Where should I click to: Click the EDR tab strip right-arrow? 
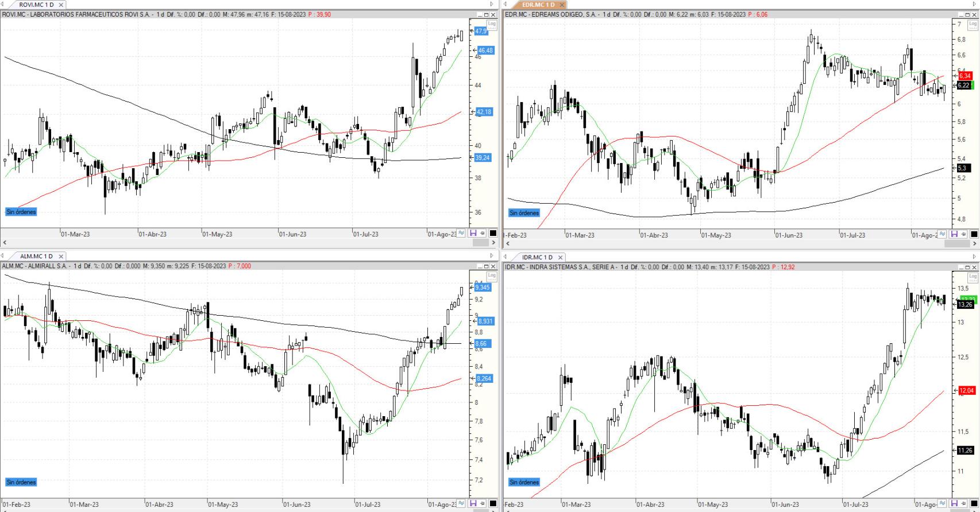(x=974, y=4)
